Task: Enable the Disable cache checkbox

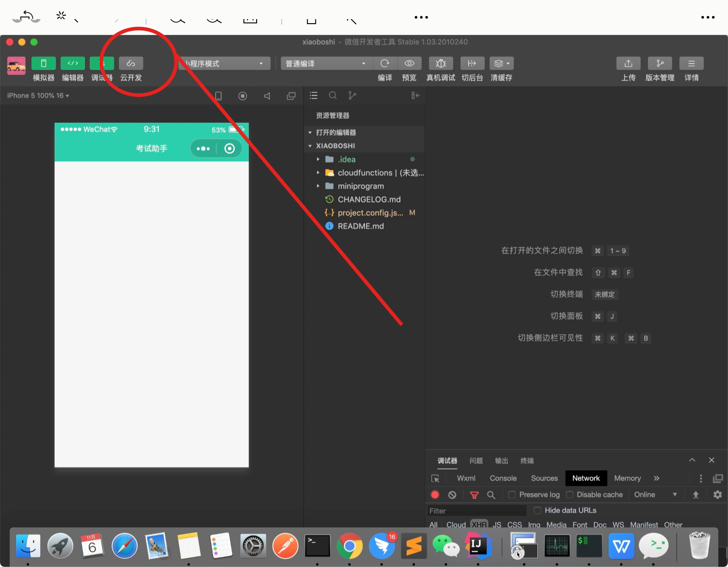Action: tap(569, 495)
